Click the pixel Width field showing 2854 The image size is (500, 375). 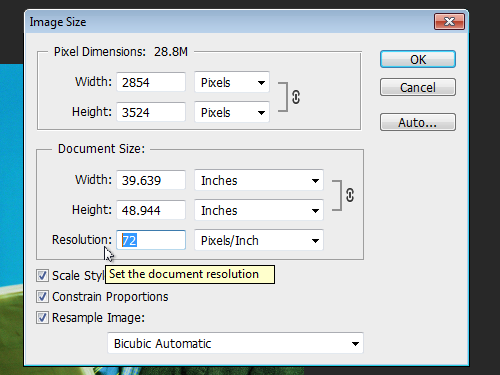click(x=151, y=82)
